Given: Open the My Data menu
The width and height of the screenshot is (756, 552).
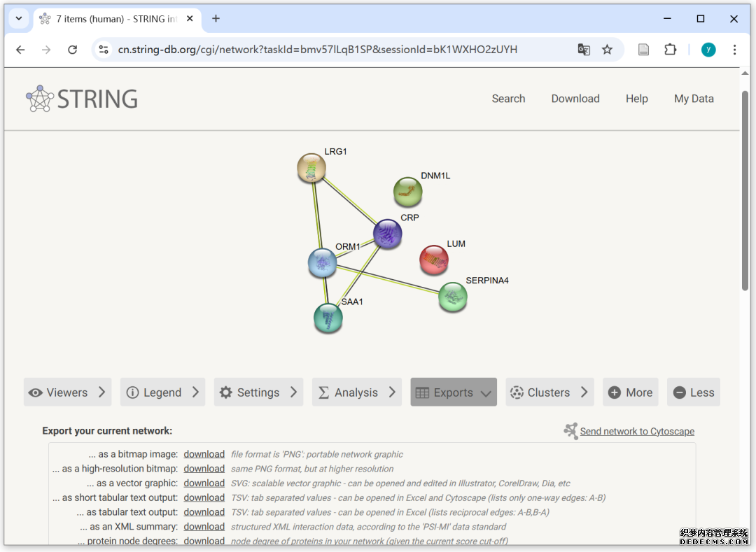Looking at the screenshot, I should coord(694,99).
